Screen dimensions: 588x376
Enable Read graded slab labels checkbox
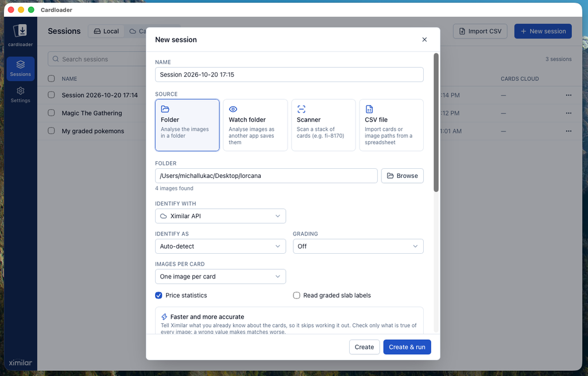[296, 296]
